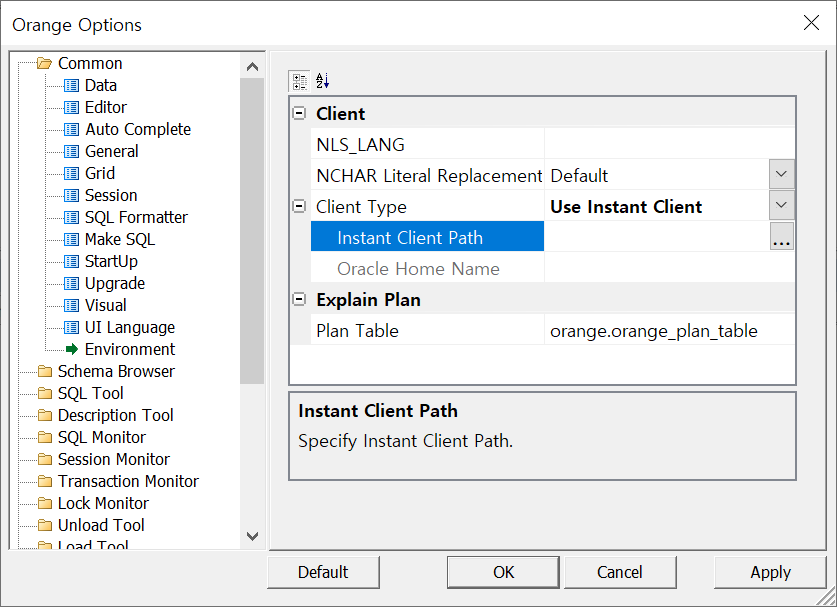Click the Editor page icon
This screenshot has height=607, width=837.
(72, 107)
